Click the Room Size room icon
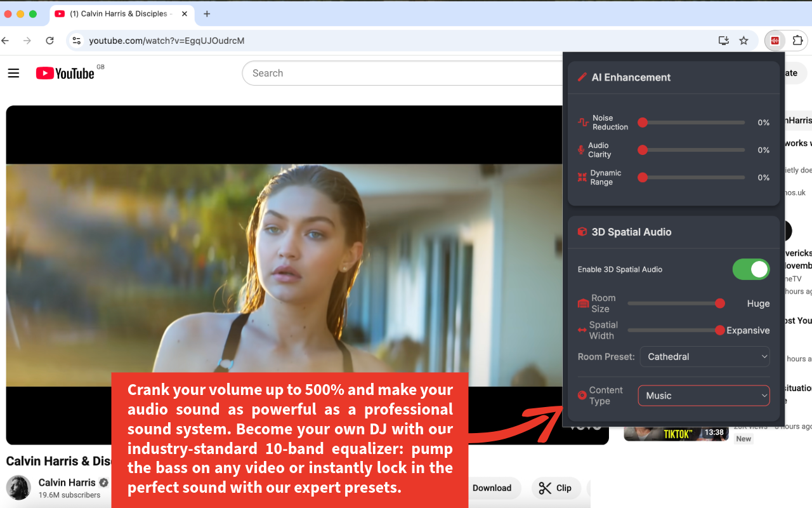Viewport: 812px width, 508px height. tap(581, 303)
